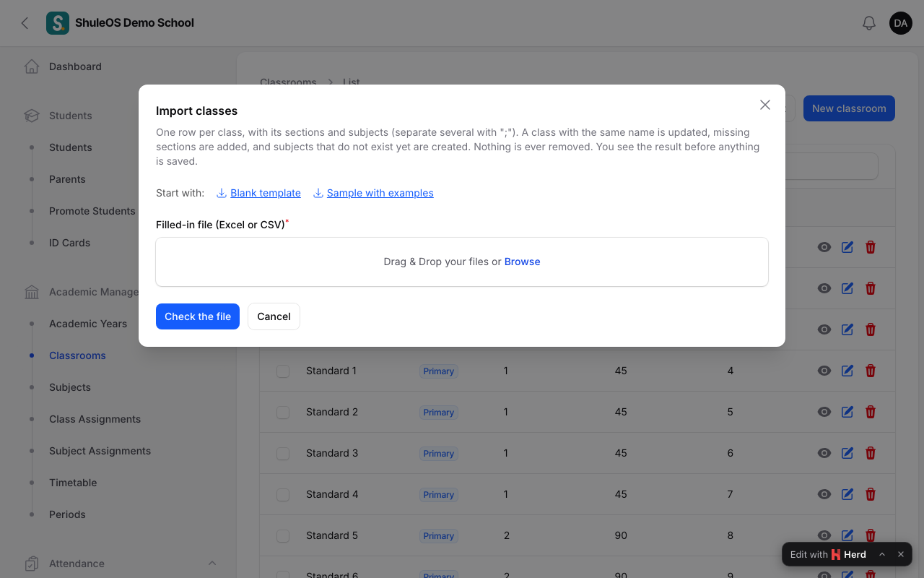Image resolution: width=924 pixels, height=578 pixels.
Task: Click the New classroom button
Action: tap(849, 108)
